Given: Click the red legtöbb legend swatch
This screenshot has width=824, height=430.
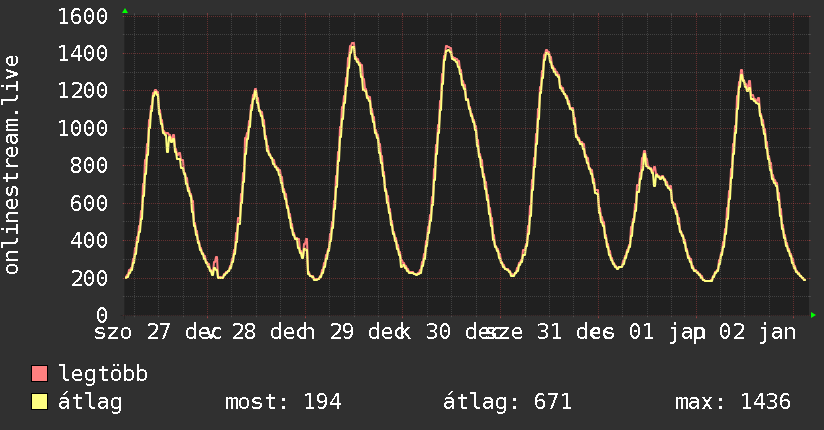Looking at the screenshot, I should click(40, 375).
